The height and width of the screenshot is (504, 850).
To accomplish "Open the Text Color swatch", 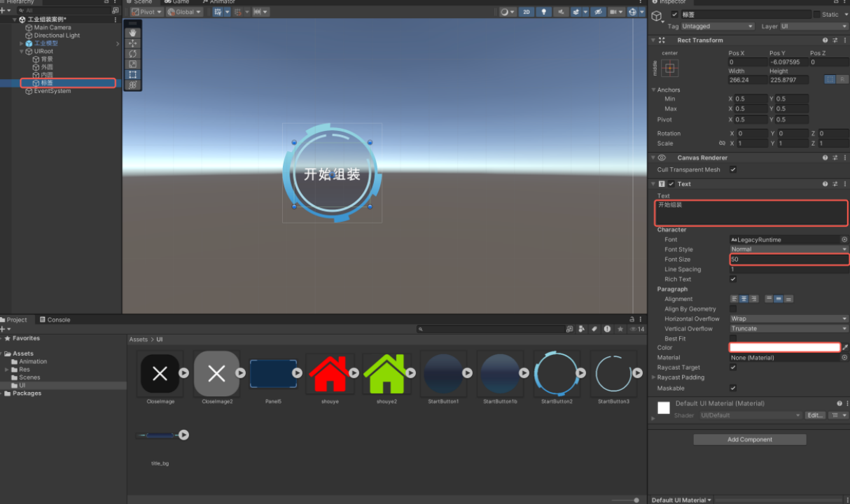I will click(784, 347).
